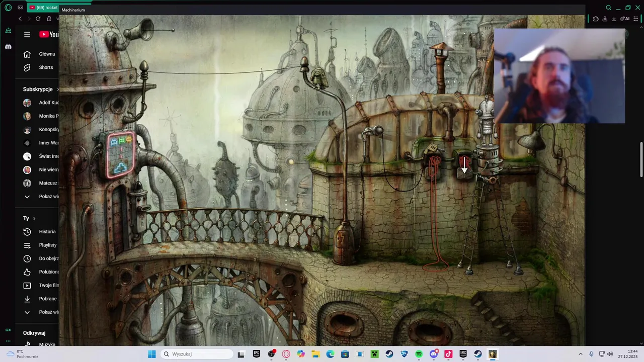Click the Wyszukaj taskbar search box

[x=197, y=354]
